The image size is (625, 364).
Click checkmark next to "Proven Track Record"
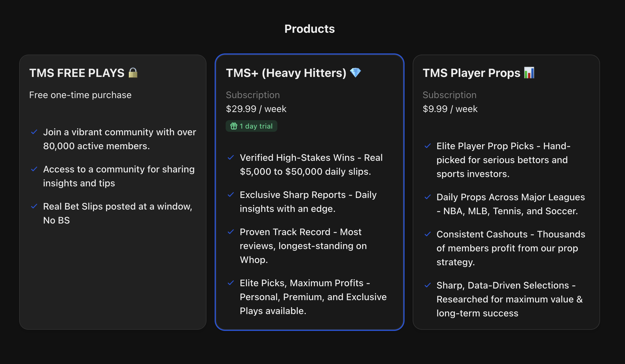231,232
